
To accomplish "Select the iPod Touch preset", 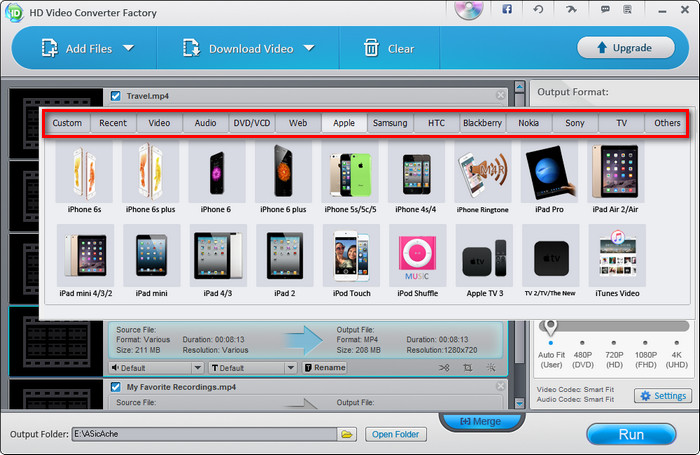I will click(351, 262).
